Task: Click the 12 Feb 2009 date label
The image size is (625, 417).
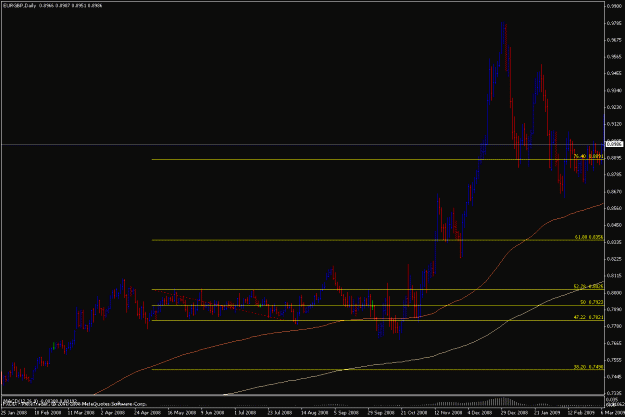Action: (x=581, y=413)
